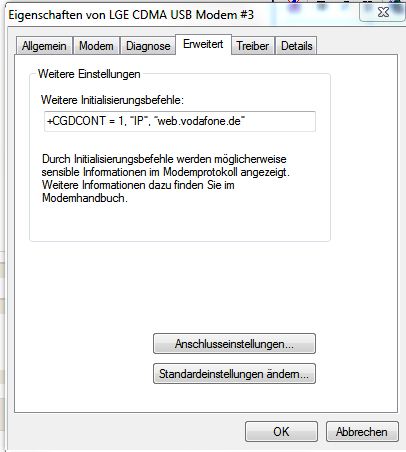Viewport: 406px width, 452px height.
Task: Click the active Erweitert tab
Action: coord(203,44)
